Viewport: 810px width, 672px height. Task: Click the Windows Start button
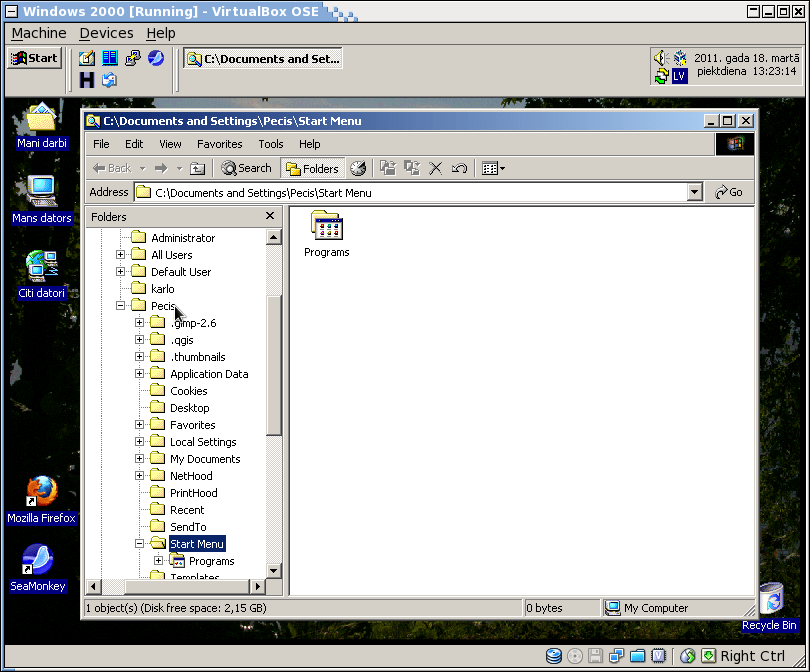[35, 58]
